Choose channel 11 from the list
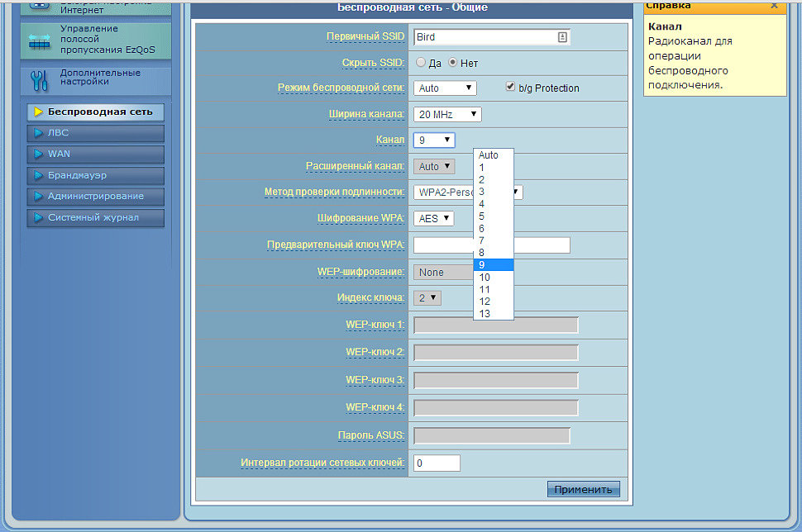The image size is (802, 532). click(x=485, y=289)
